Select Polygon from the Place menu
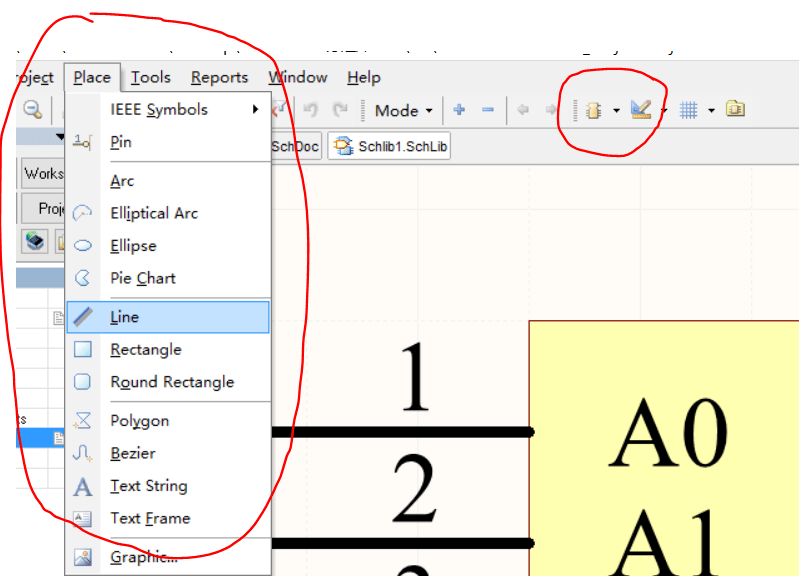 [x=168, y=421]
